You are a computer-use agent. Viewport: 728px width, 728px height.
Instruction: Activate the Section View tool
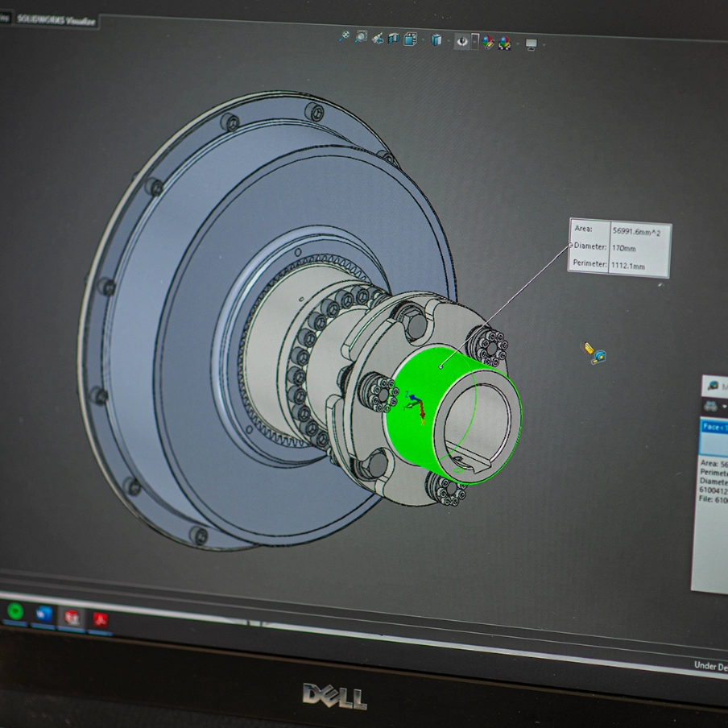pyautogui.click(x=394, y=39)
